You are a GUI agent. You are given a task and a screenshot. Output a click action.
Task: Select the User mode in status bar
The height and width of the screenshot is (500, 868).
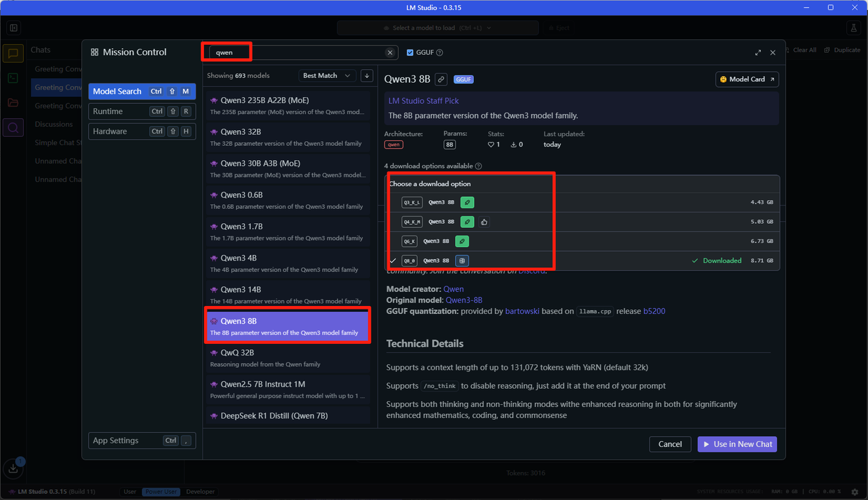click(x=130, y=492)
